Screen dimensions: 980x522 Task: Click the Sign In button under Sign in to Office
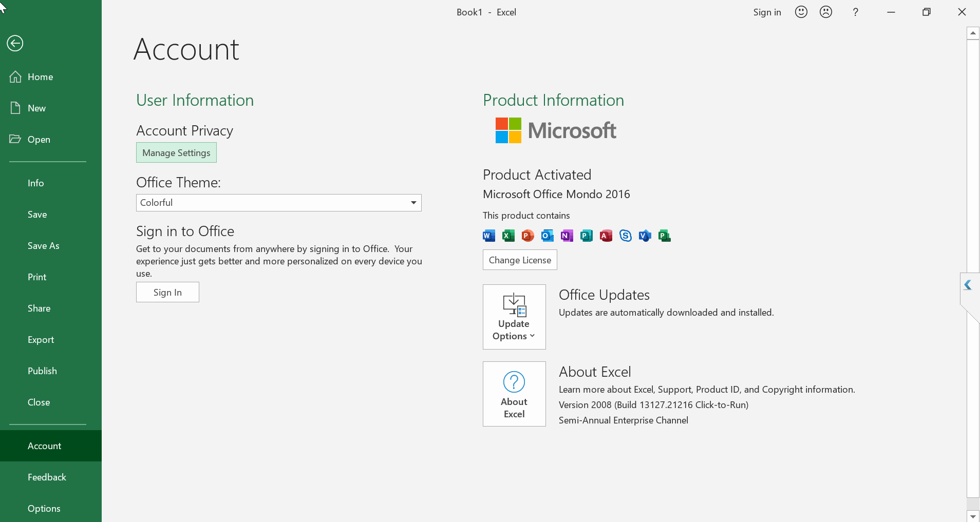[167, 292]
